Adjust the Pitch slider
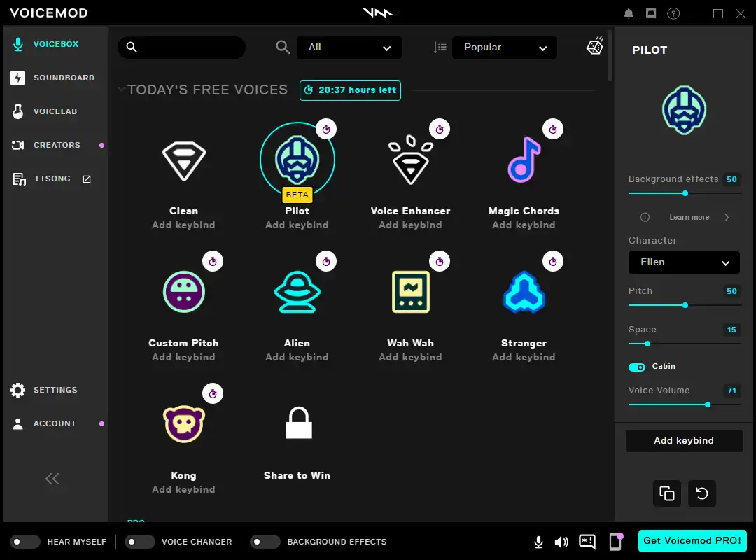This screenshot has width=756, height=560. click(x=685, y=304)
